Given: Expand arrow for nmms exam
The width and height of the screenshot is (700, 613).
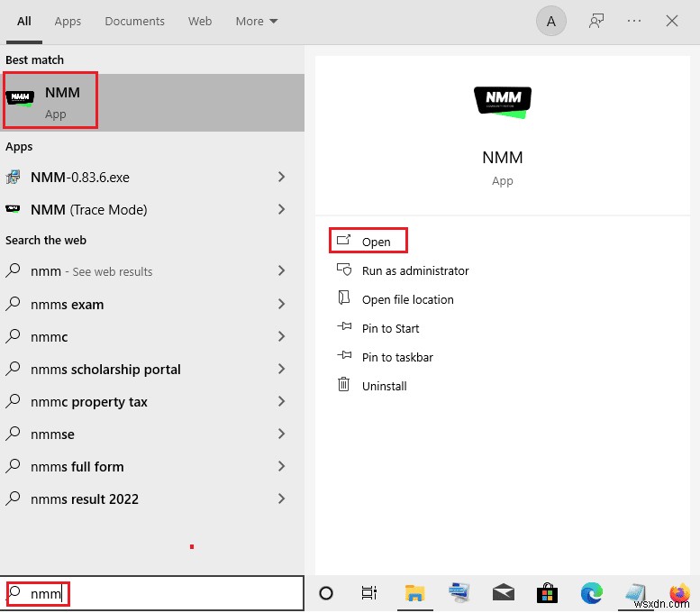Looking at the screenshot, I should point(281,304).
